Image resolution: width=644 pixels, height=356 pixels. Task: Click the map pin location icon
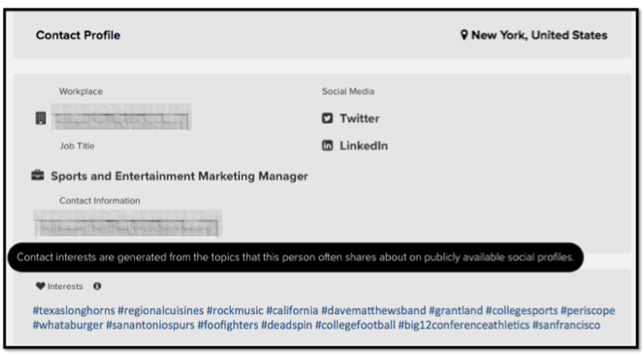pos(464,35)
